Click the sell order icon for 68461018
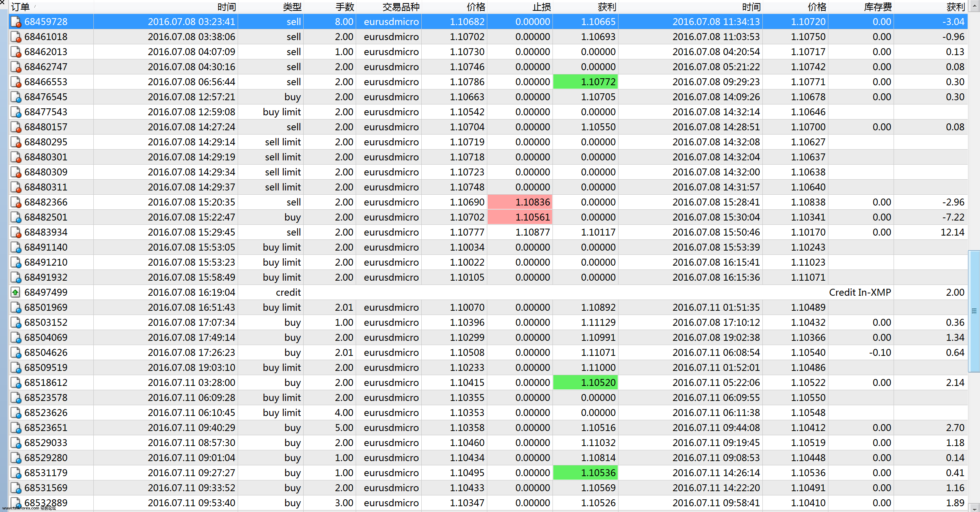Image resolution: width=980 pixels, height=512 pixels. pyautogui.click(x=16, y=37)
